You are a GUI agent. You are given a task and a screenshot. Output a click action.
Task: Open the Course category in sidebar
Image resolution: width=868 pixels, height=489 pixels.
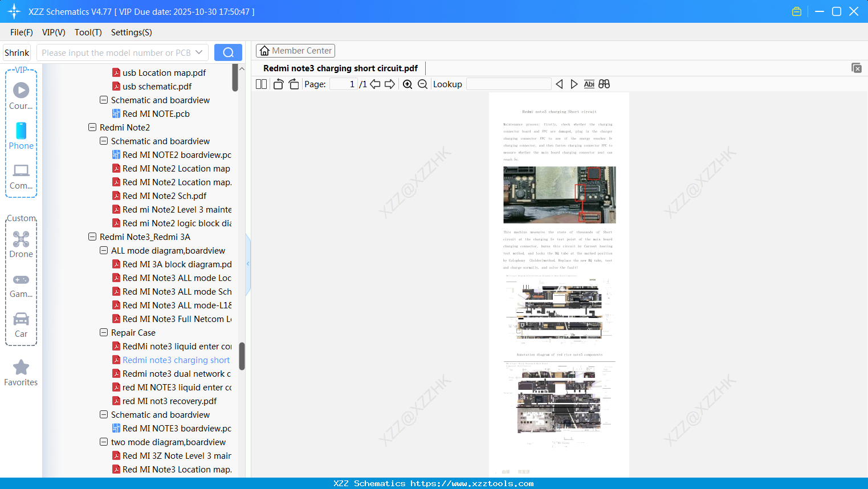point(21,96)
